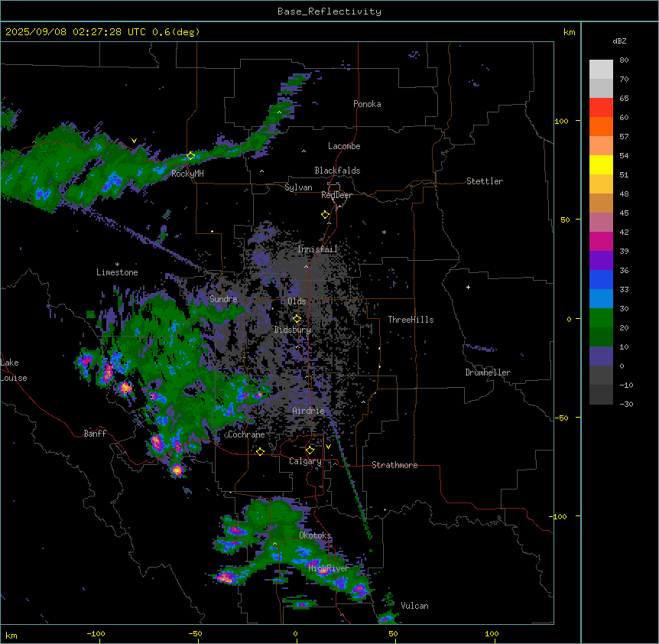This screenshot has width=659, height=644.
Task: Pick the violet 36-39 dBZ legend swatch
Action: coord(601,261)
